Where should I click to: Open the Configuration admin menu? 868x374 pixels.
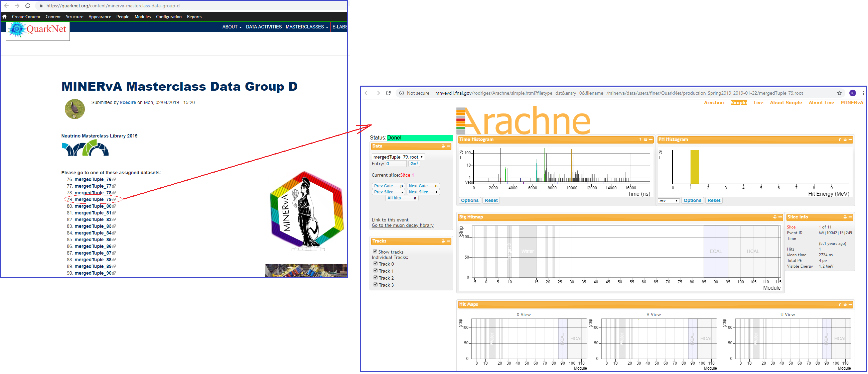(169, 16)
